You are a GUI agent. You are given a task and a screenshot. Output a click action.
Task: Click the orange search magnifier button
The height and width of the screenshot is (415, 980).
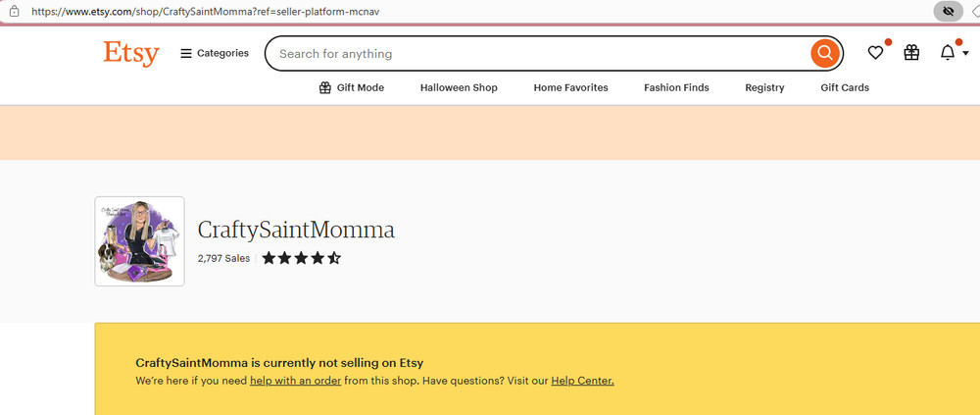[825, 53]
